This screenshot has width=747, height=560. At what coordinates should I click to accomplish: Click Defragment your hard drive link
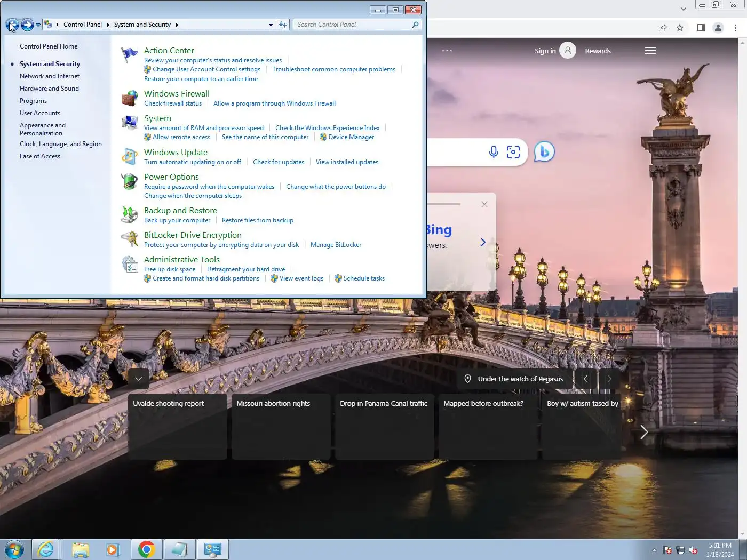tap(246, 269)
